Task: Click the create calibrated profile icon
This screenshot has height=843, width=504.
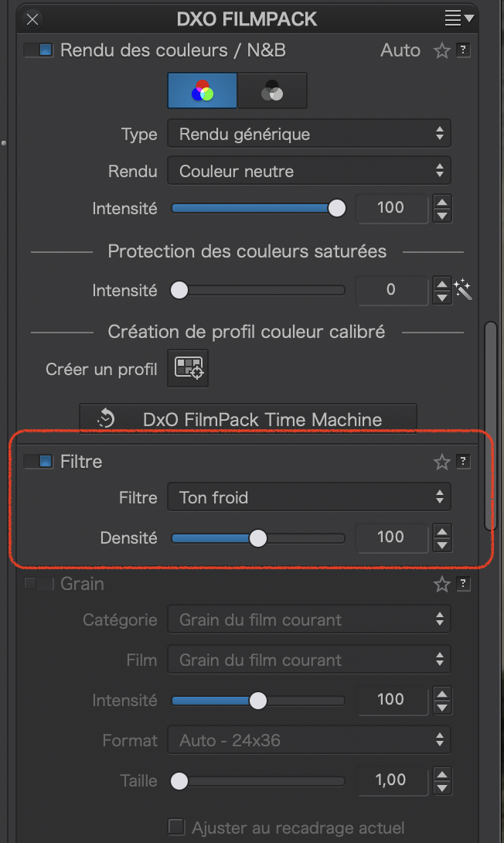Action: coord(188,368)
